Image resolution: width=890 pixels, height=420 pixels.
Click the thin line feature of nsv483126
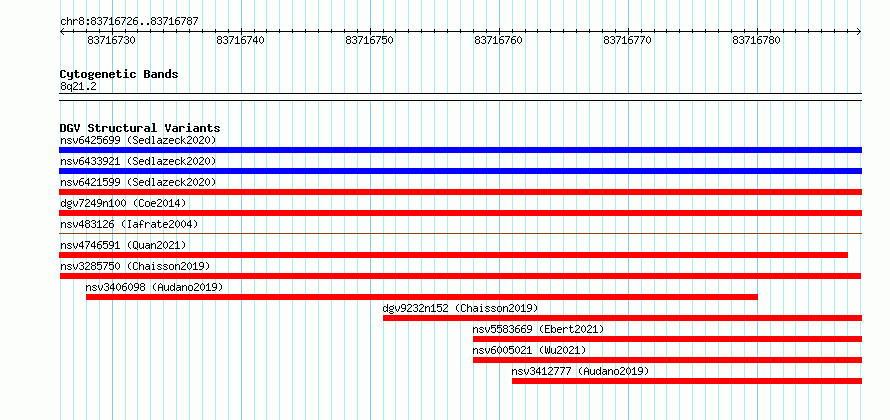coord(460,233)
